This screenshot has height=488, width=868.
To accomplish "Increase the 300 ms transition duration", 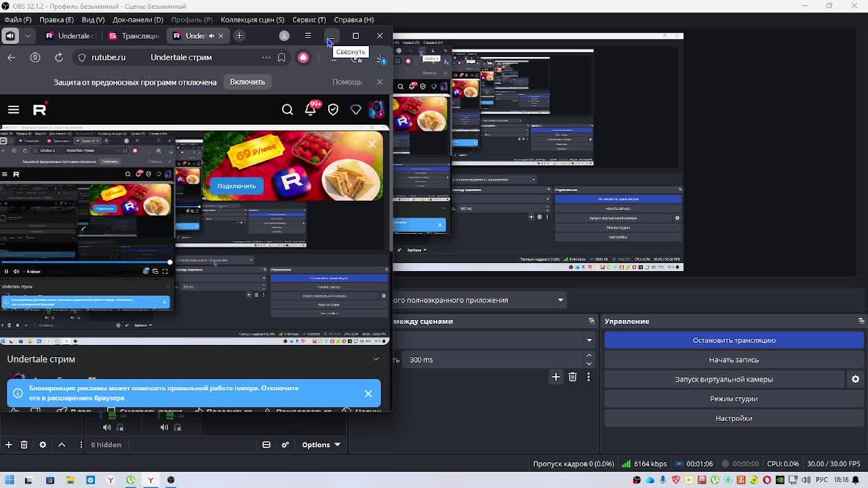I will point(589,356).
